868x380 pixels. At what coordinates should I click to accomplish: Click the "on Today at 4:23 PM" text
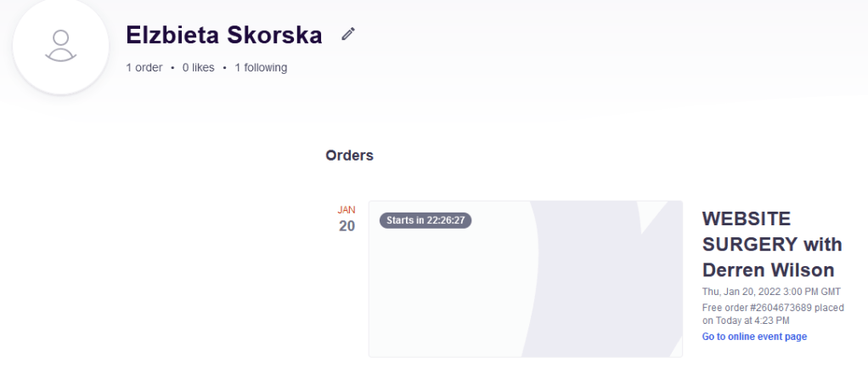tap(746, 320)
